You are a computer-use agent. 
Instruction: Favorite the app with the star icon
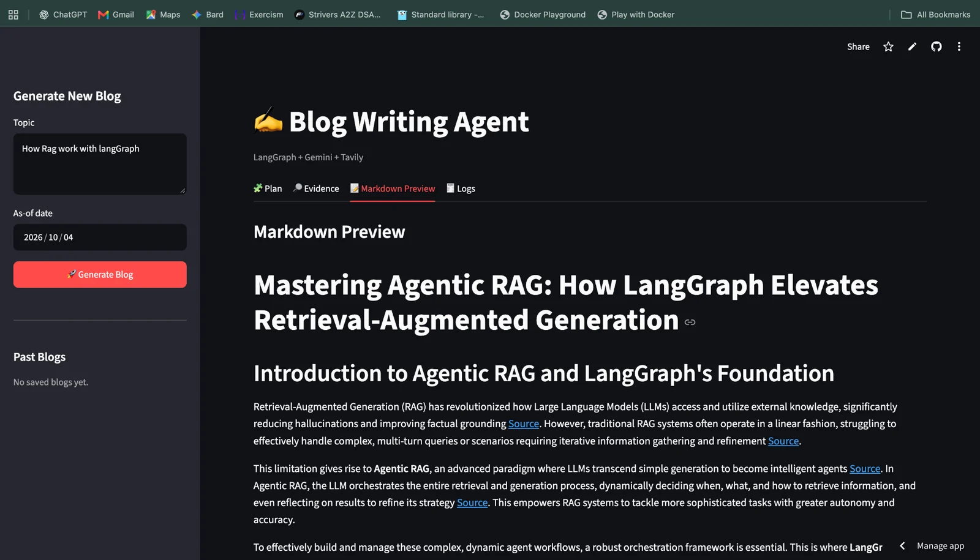[x=888, y=47]
